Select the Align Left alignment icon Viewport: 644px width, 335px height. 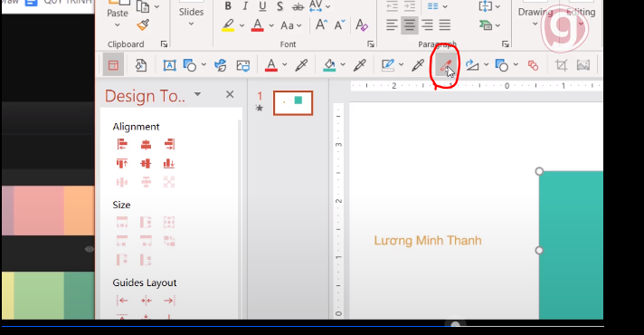pos(122,144)
